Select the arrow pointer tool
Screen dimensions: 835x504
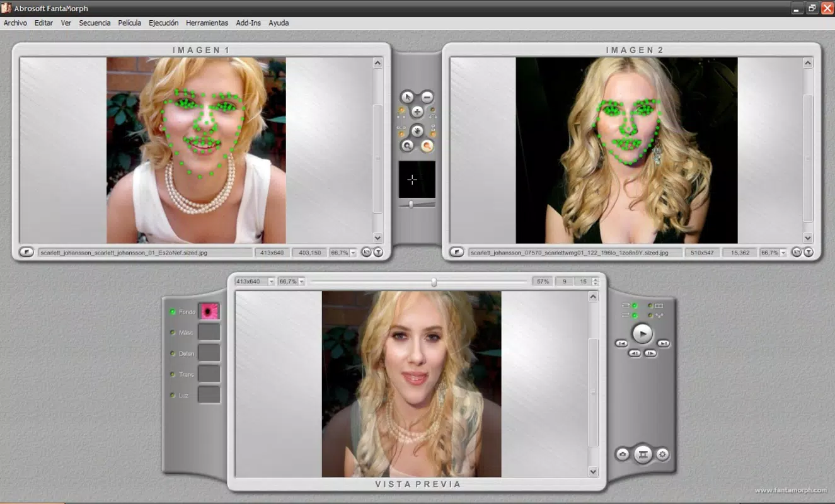point(408,97)
